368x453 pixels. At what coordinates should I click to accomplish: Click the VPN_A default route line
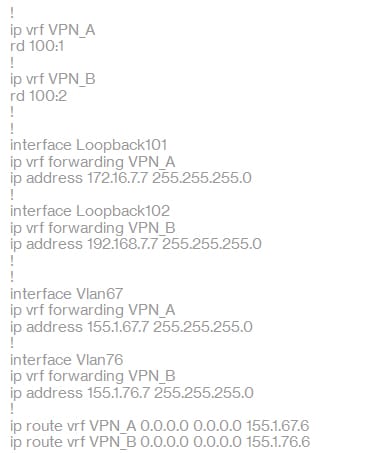coord(160,426)
